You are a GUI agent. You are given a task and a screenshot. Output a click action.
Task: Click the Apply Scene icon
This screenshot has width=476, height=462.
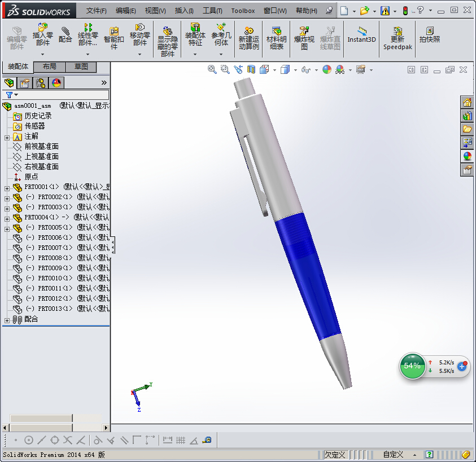coord(340,69)
